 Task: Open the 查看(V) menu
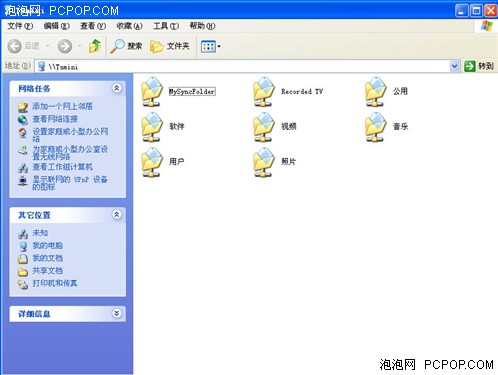[x=93, y=26]
